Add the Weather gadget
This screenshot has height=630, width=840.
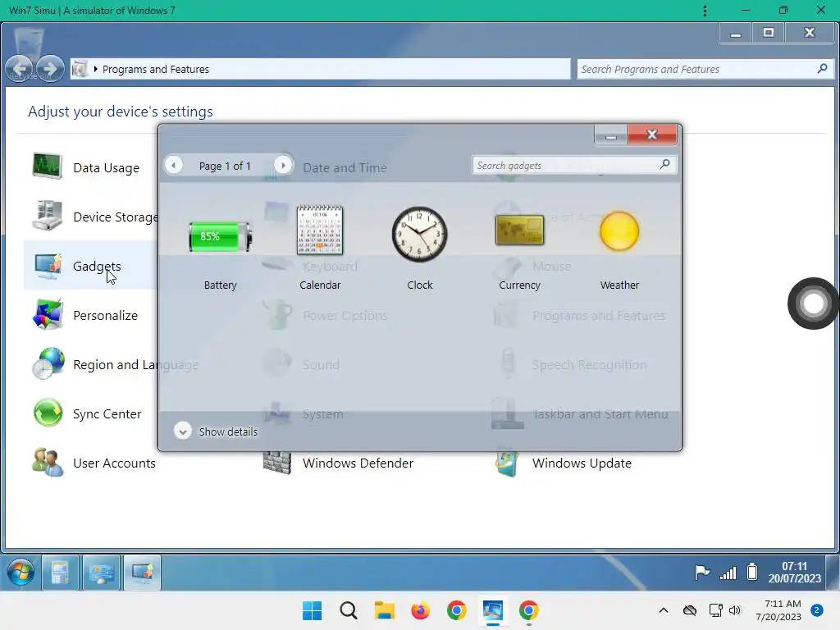pos(619,231)
